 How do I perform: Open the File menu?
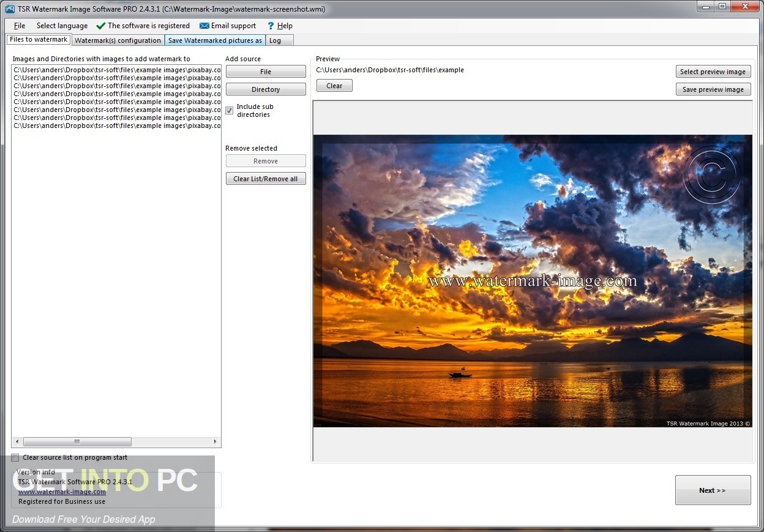point(20,26)
